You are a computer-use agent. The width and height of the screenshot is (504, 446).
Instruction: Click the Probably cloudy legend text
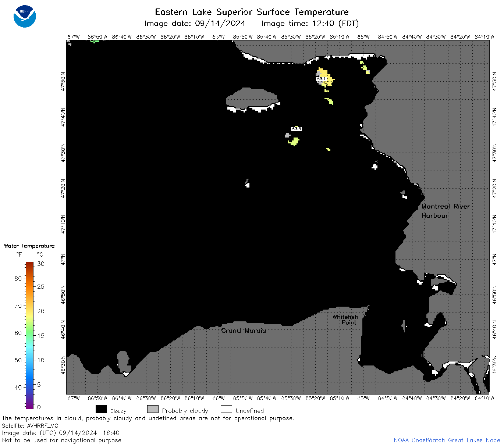(185, 411)
